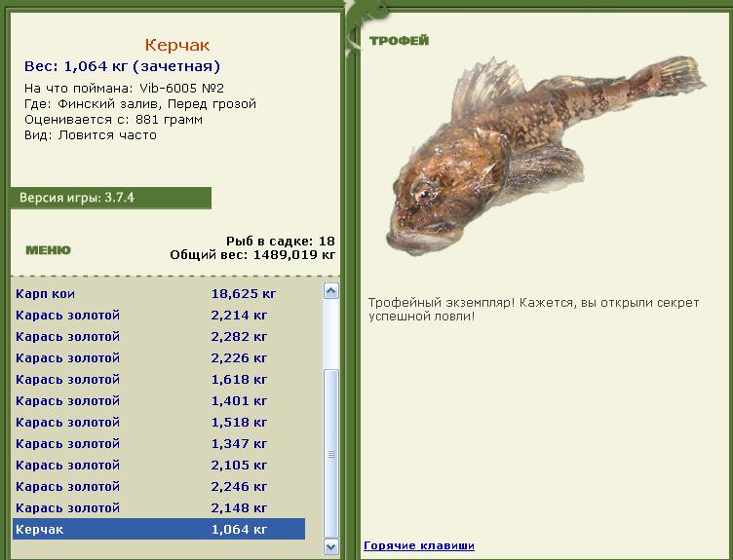733x560 pixels.
Task: Click the Рыб в садке: 18 counter
Action: pos(281,241)
